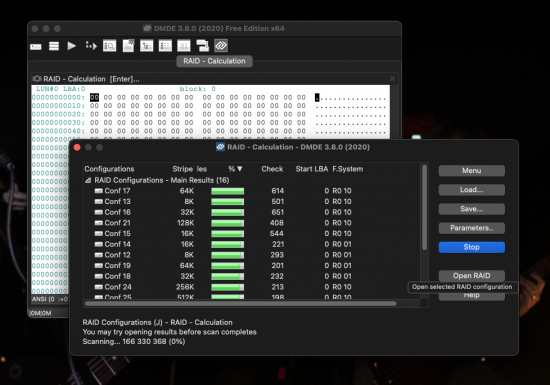550x385 pixels.
Task: Click stripe size 256K in Conf 24 row
Action: click(185, 287)
